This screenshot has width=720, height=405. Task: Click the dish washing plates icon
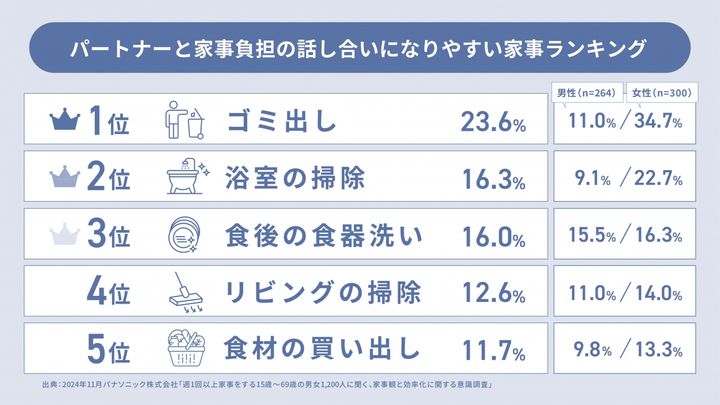click(183, 237)
